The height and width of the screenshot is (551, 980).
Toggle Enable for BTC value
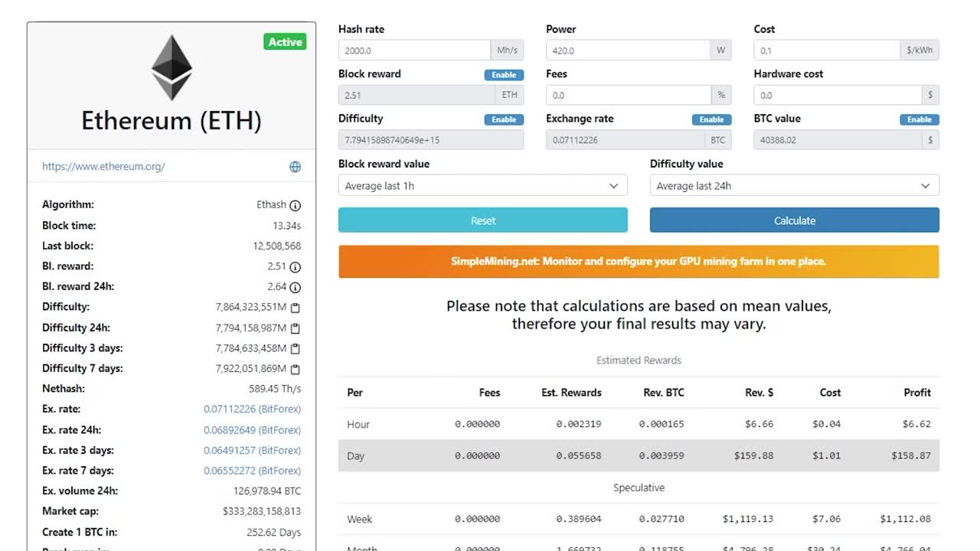coord(920,119)
